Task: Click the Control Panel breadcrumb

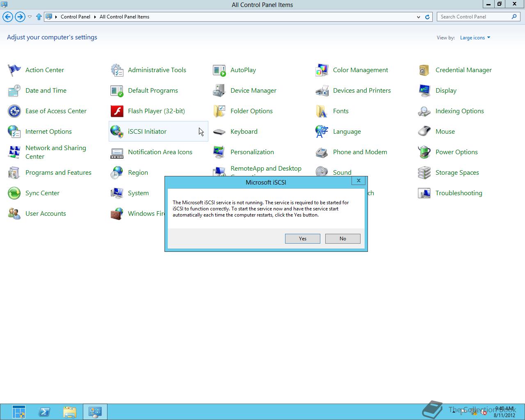Action: pyautogui.click(x=75, y=17)
